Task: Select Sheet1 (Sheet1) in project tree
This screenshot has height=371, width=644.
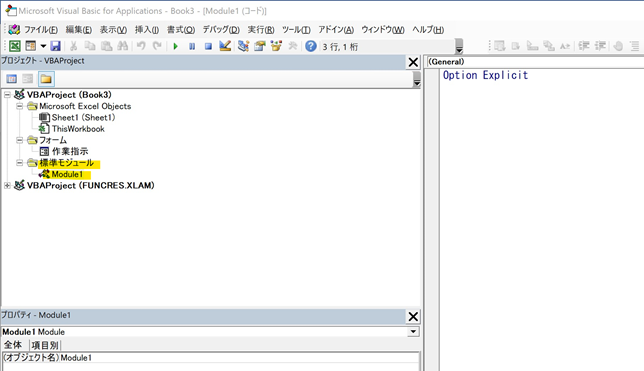Action: [83, 118]
